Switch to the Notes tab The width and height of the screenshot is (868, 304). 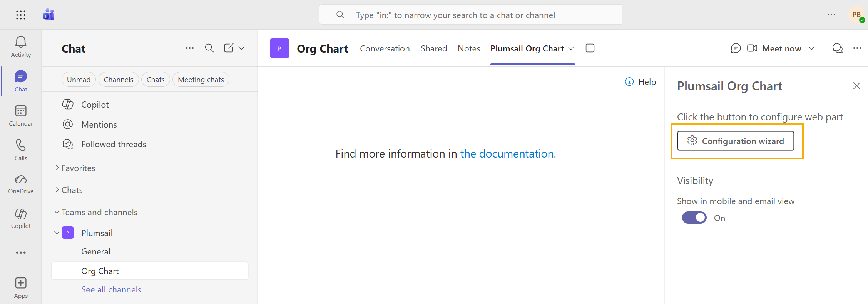[x=469, y=48]
